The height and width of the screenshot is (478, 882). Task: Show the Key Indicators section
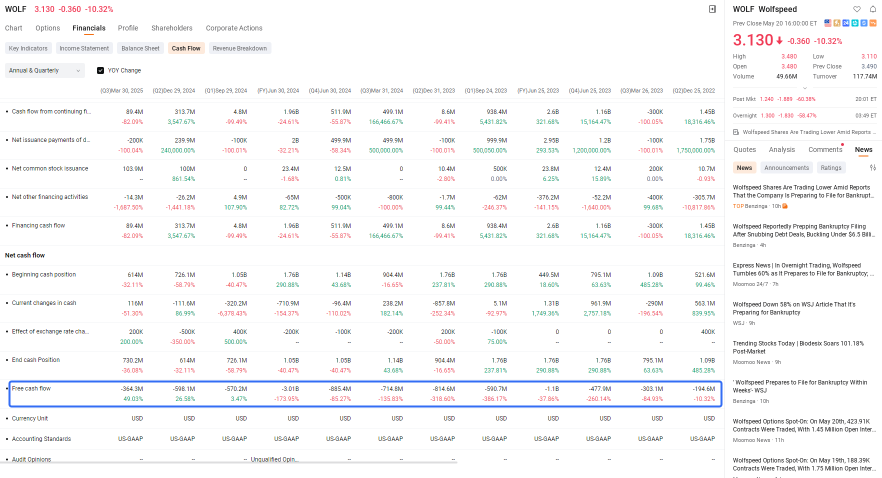click(x=28, y=48)
